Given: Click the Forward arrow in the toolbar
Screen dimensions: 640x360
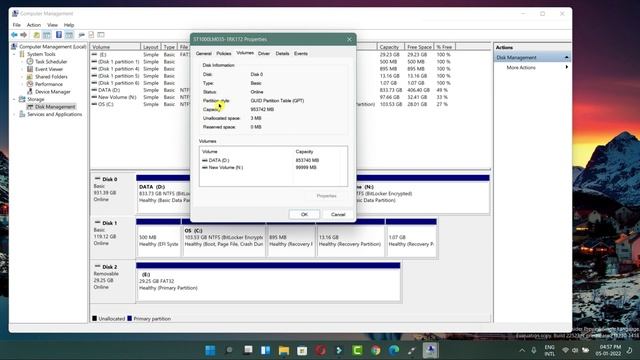Looking at the screenshot, I should pos(24,35).
